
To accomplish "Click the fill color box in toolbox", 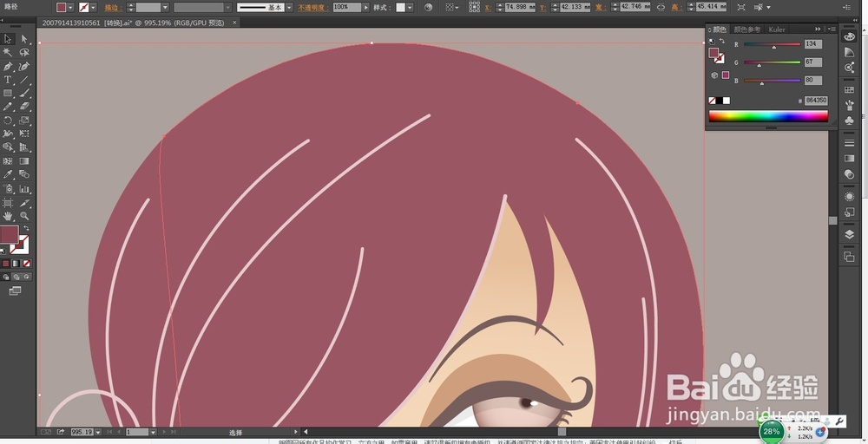I will (x=10, y=234).
